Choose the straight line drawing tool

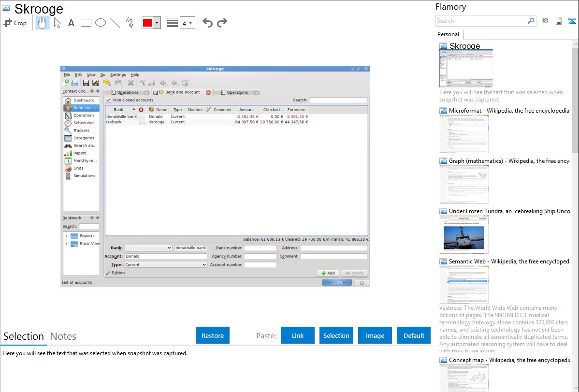pyautogui.click(x=115, y=23)
